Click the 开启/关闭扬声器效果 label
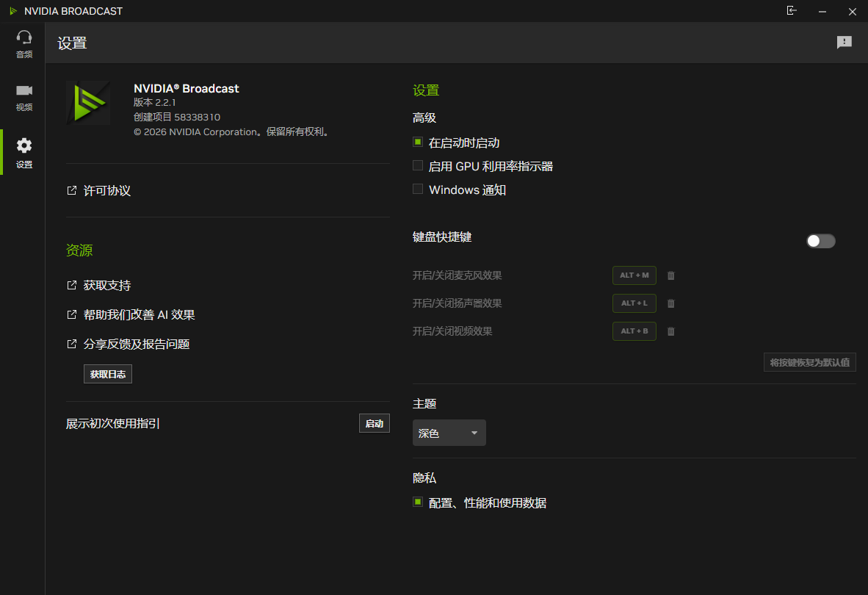The height and width of the screenshot is (595, 868). pos(457,303)
